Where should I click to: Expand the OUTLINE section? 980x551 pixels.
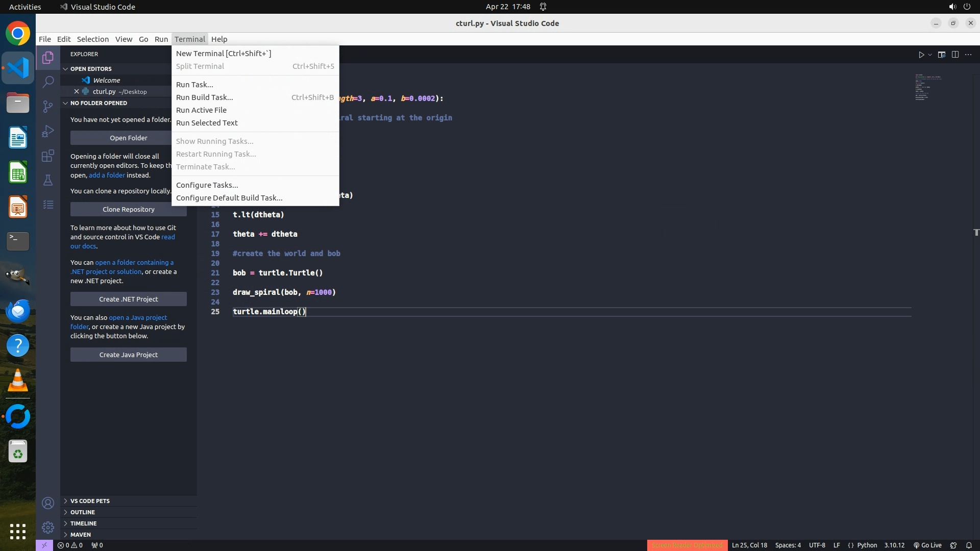tap(83, 512)
